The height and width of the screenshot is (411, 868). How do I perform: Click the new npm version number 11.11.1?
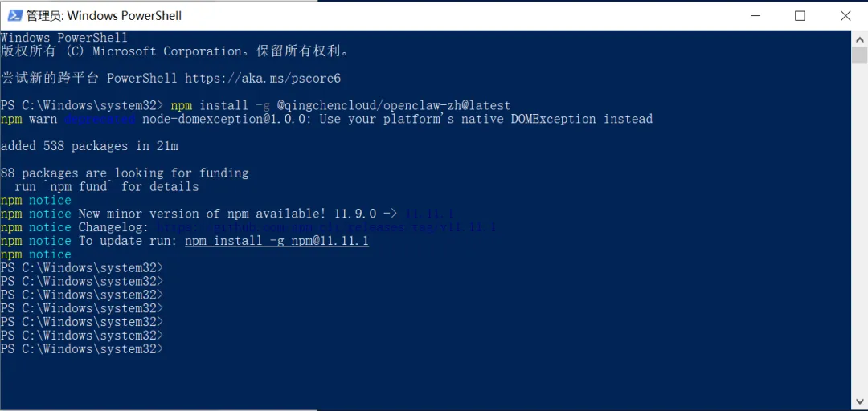(429, 214)
